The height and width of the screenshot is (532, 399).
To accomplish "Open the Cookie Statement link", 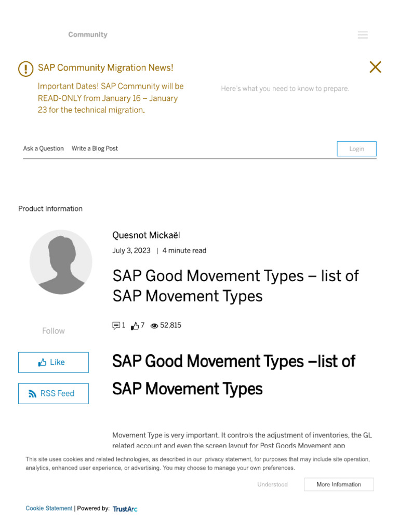I will pos(49,508).
